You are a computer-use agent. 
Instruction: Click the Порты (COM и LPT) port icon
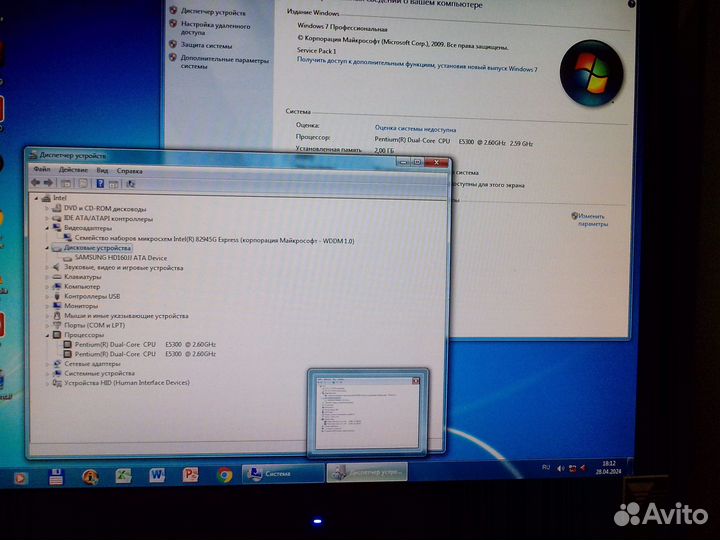click(57, 325)
